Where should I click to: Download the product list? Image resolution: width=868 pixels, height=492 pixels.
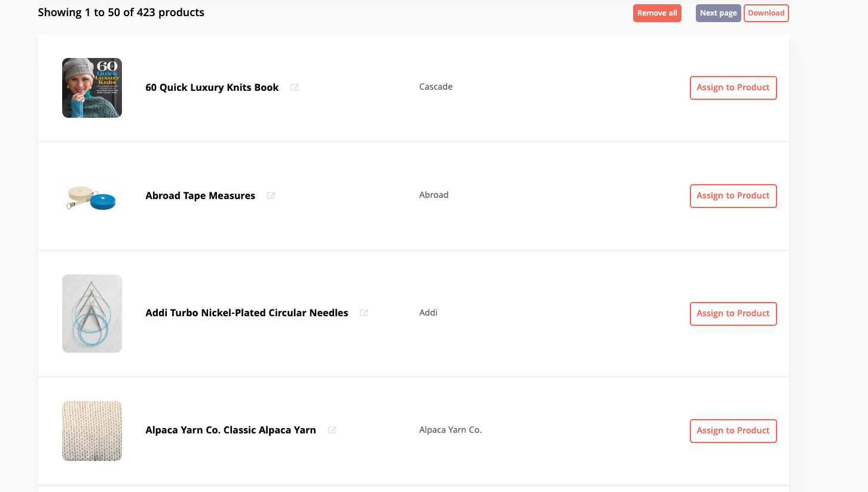click(766, 13)
